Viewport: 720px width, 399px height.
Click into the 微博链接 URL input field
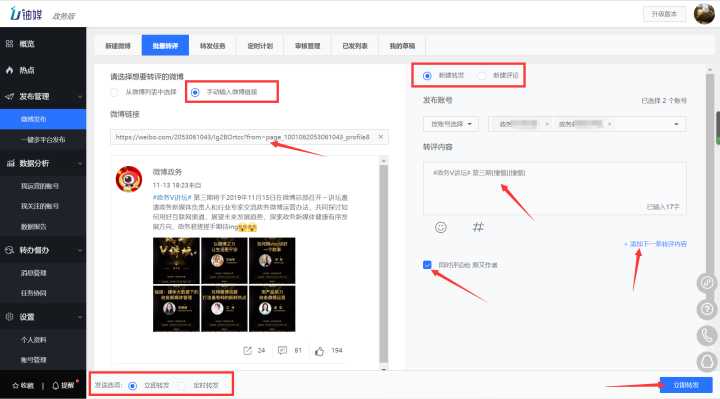[249, 137]
